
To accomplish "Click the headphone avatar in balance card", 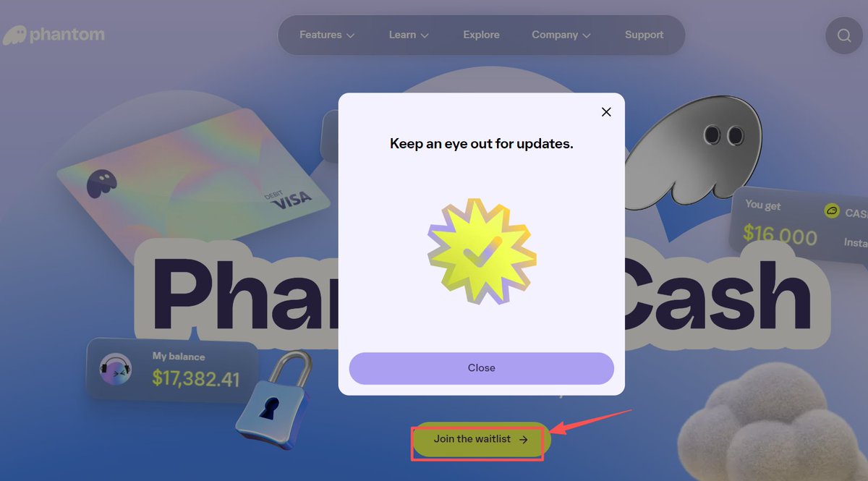I will tap(116, 368).
